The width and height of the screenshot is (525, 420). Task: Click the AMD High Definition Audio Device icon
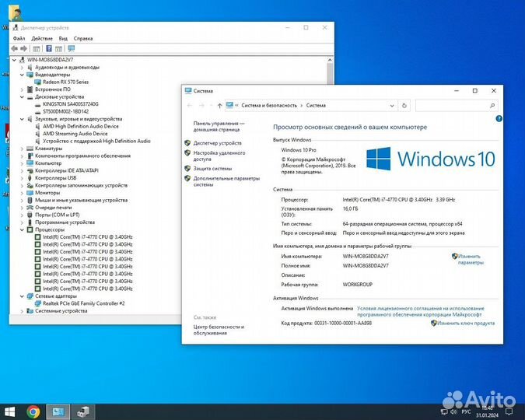click(38, 126)
